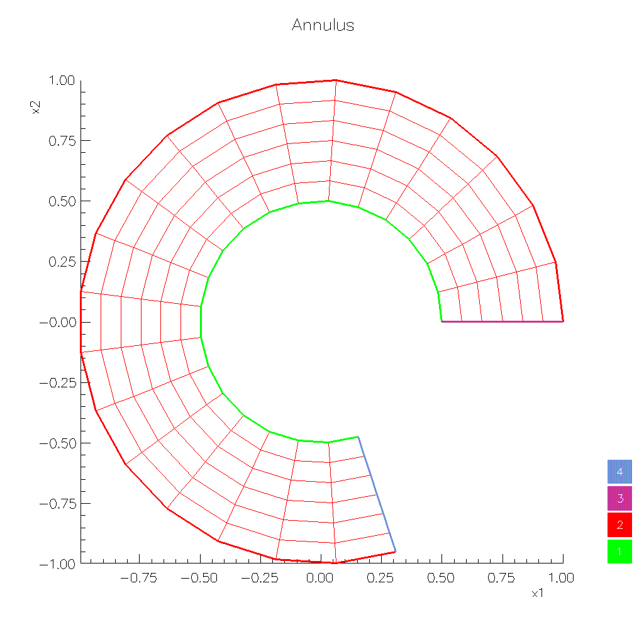
Task: Select the "−0.75" tick label on the x1 axis
Action: point(139,579)
